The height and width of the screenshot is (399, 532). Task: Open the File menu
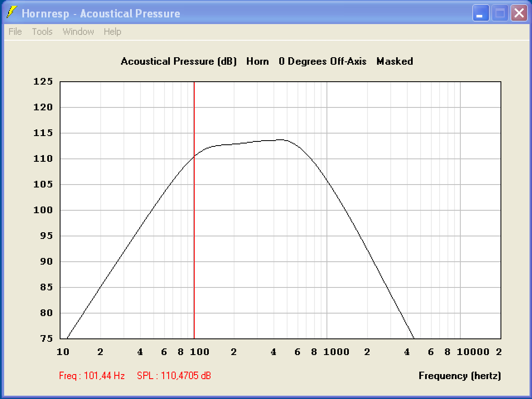point(15,32)
